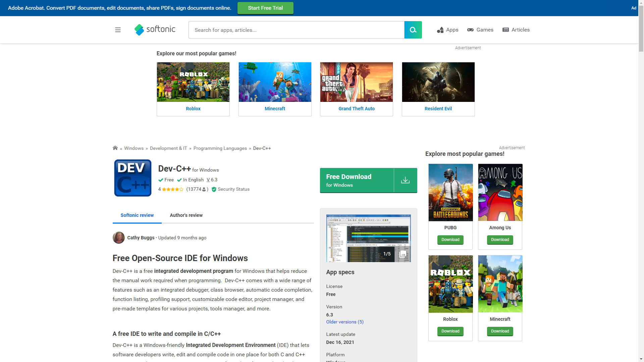
Task: Click the Dev-C++ app logo
Action: (133, 178)
